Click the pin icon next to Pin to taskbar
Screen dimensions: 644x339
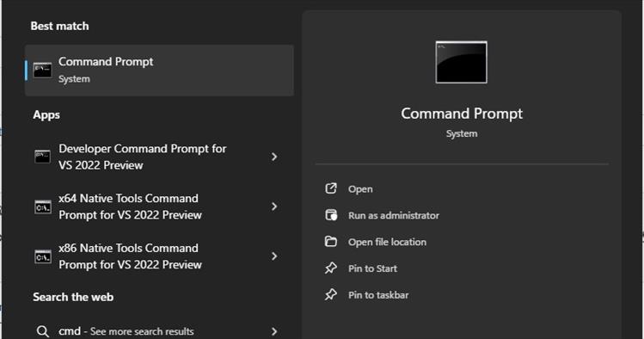pyautogui.click(x=331, y=294)
